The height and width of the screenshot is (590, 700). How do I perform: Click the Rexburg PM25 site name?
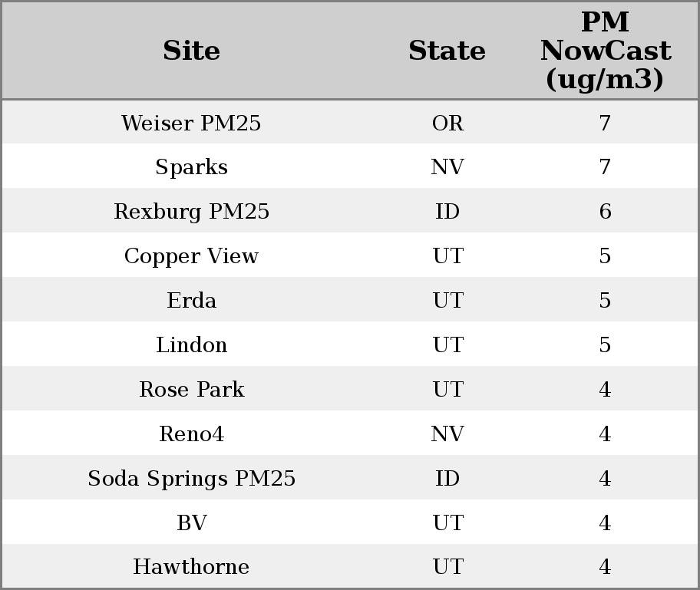[x=191, y=212]
